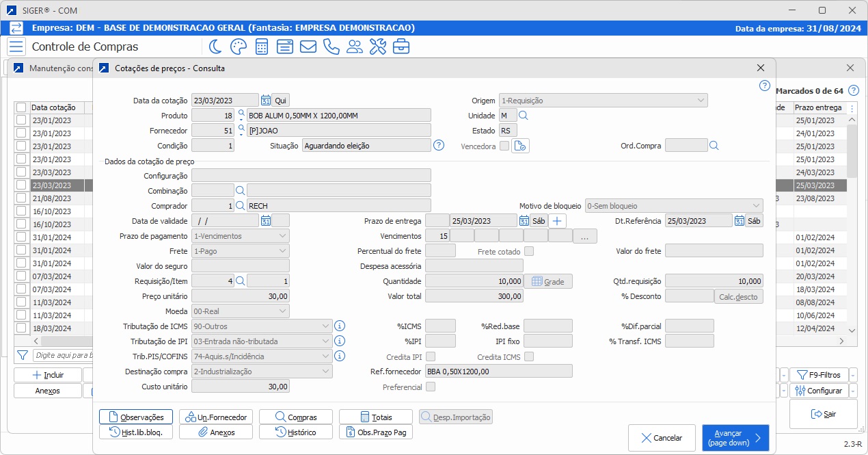The image size is (868, 455).
Task: Open the calculator icon in toolbar
Action: click(x=261, y=47)
